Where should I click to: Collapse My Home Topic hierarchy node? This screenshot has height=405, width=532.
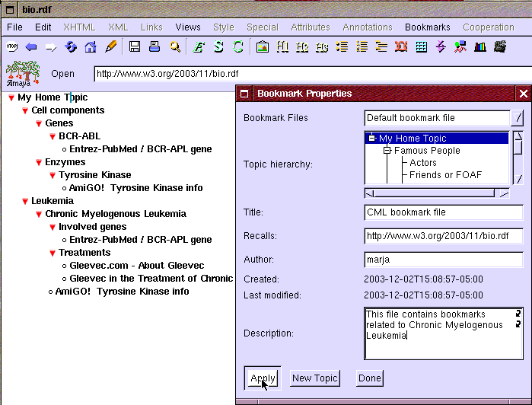tap(372, 138)
